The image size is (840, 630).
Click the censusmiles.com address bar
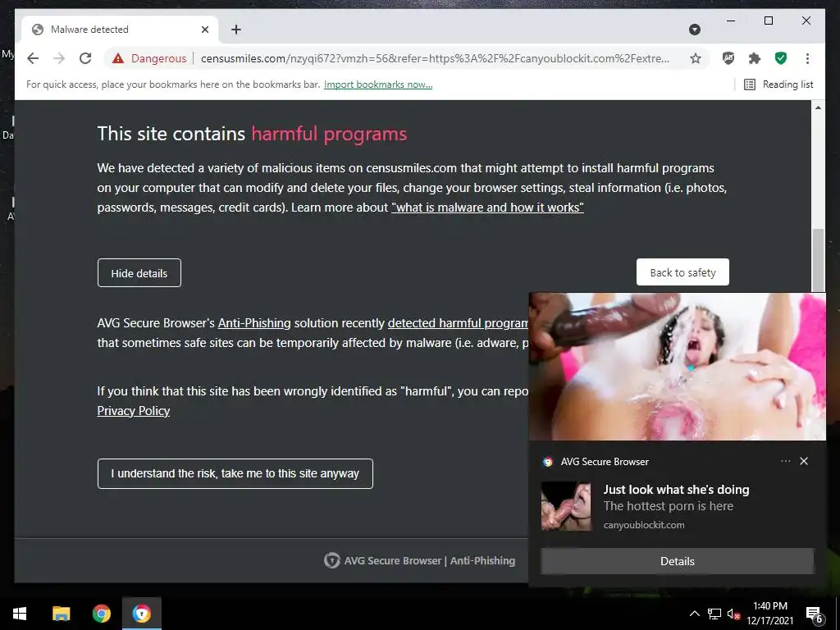(x=435, y=58)
